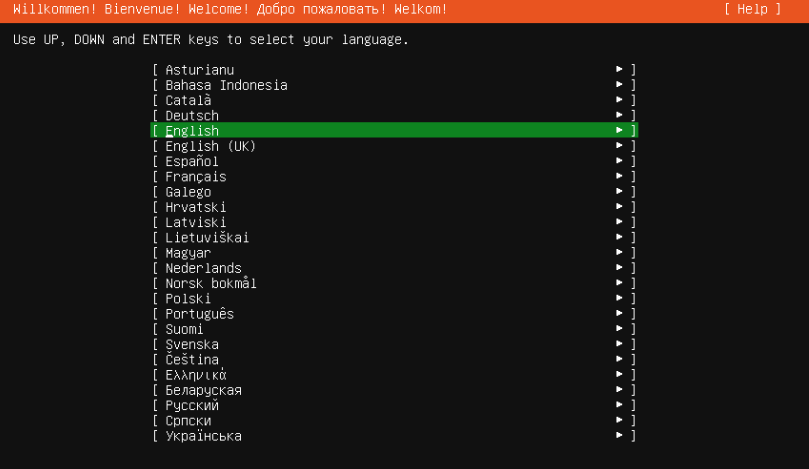Expand the Polski row arrow
The width and height of the screenshot is (809, 469).
619,298
